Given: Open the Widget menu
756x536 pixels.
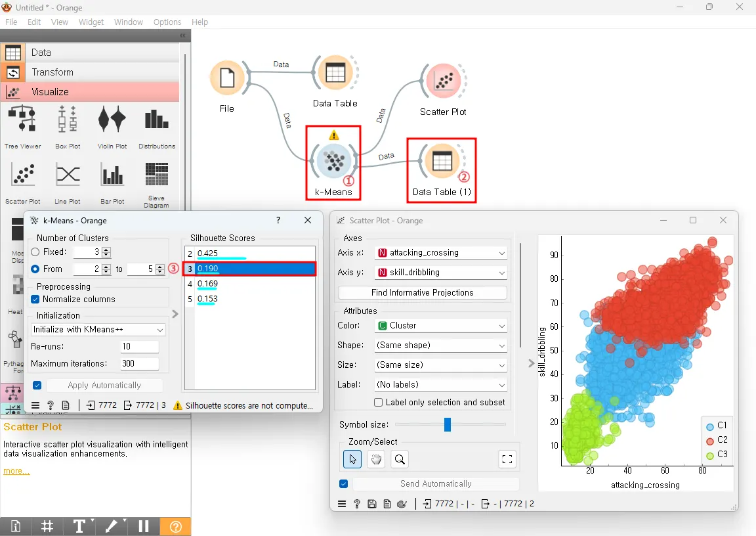Looking at the screenshot, I should (91, 22).
